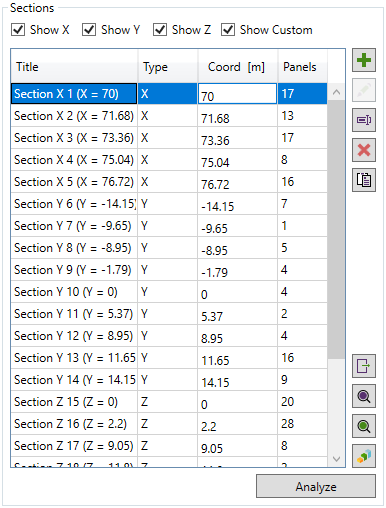
Task: Click Type cell Z in Section Z 16 row
Action: (168, 424)
